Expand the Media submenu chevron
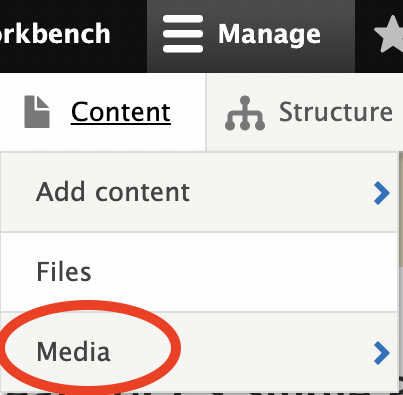 (x=382, y=353)
